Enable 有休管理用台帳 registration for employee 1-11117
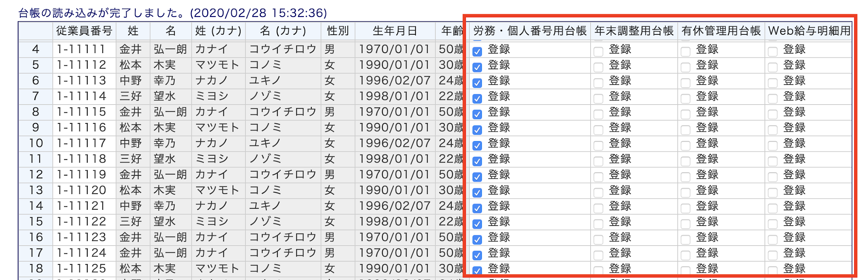This screenshot has width=868, height=280. coord(685,146)
